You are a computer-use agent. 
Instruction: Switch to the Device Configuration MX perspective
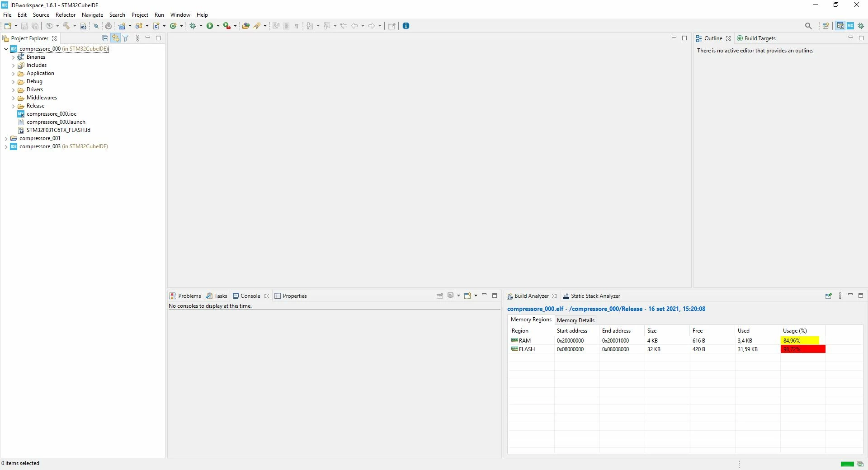(x=850, y=26)
